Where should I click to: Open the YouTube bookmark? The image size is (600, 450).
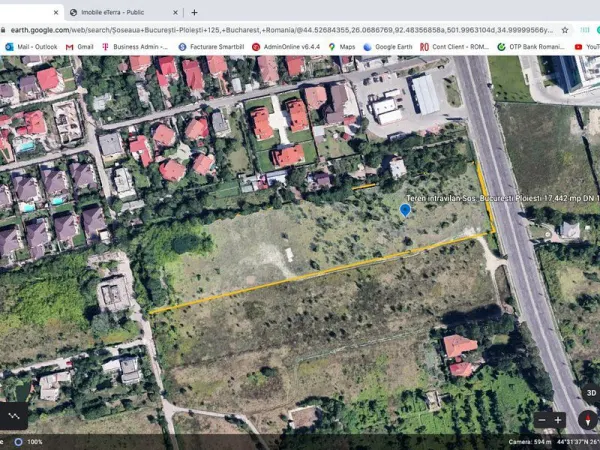pyautogui.click(x=587, y=47)
